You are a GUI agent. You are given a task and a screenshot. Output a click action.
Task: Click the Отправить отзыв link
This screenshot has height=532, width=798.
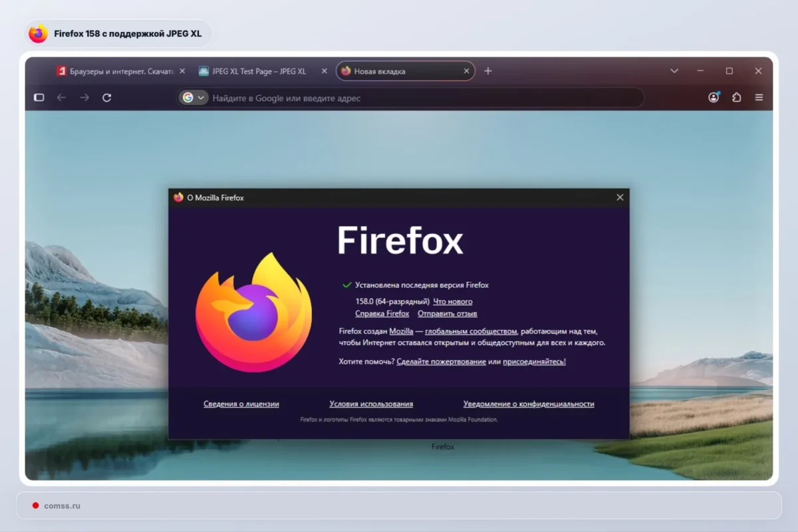tap(448, 314)
